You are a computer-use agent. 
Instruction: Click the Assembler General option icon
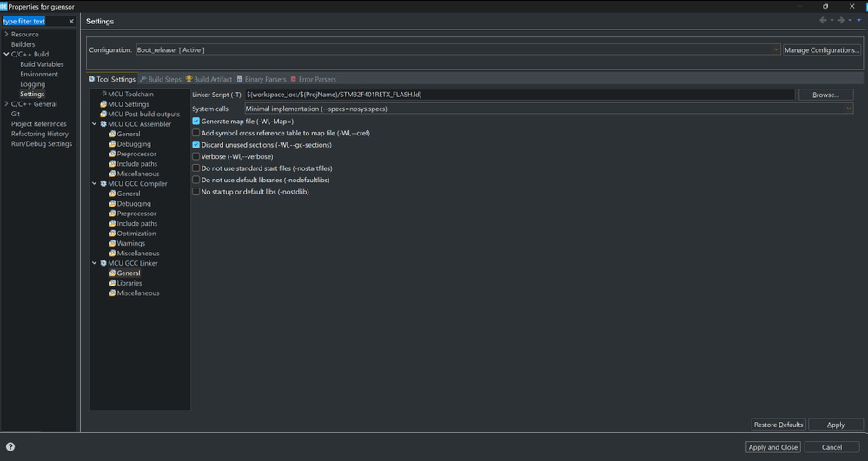tap(112, 134)
